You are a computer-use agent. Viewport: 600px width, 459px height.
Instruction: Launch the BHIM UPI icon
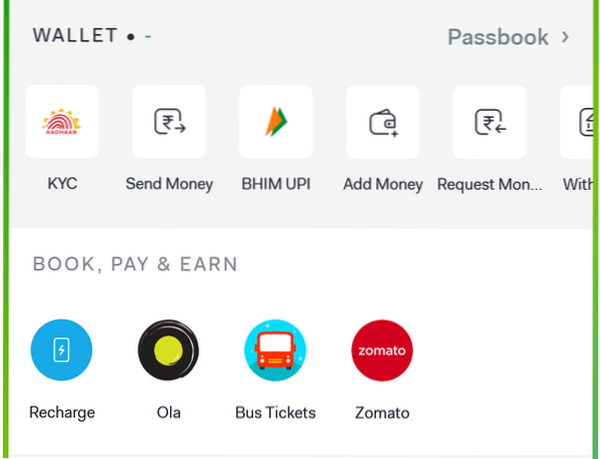[276, 122]
